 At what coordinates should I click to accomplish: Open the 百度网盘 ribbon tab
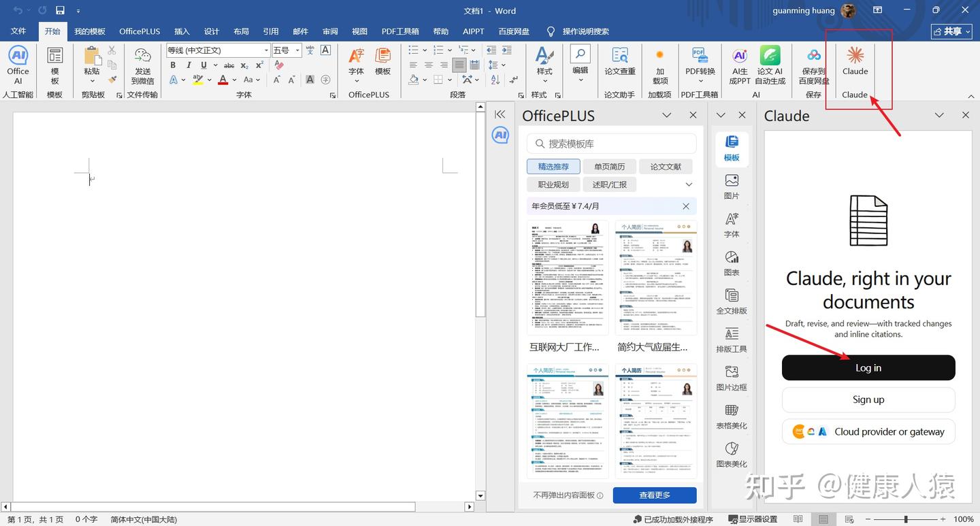click(514, 31)
